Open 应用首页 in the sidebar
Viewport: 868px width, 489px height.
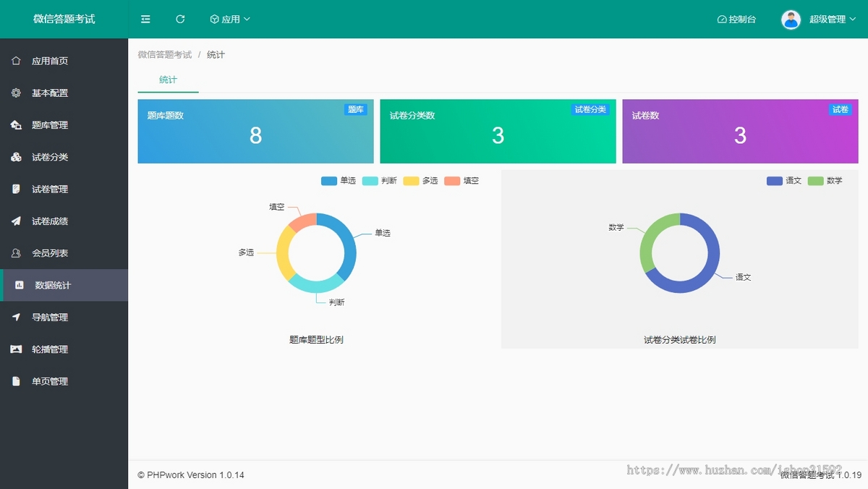pos(64,61)
